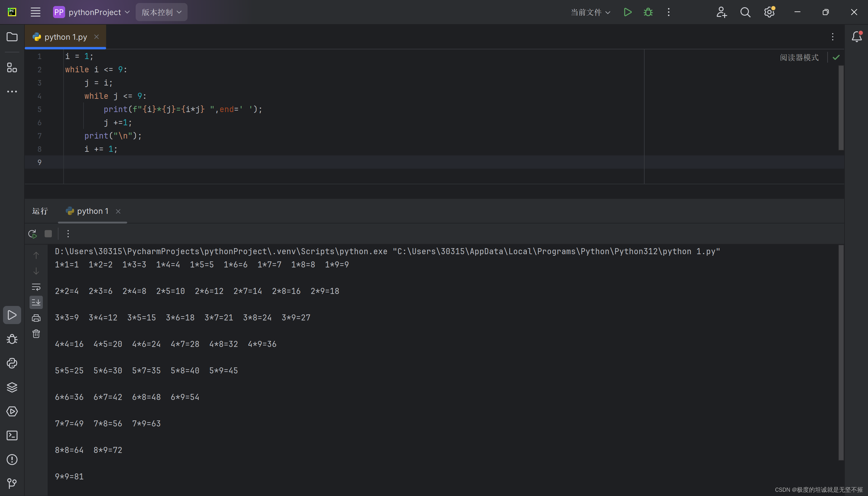
Task: Expand the 版本控制 dropdown
Action: [x=161, y=12]
